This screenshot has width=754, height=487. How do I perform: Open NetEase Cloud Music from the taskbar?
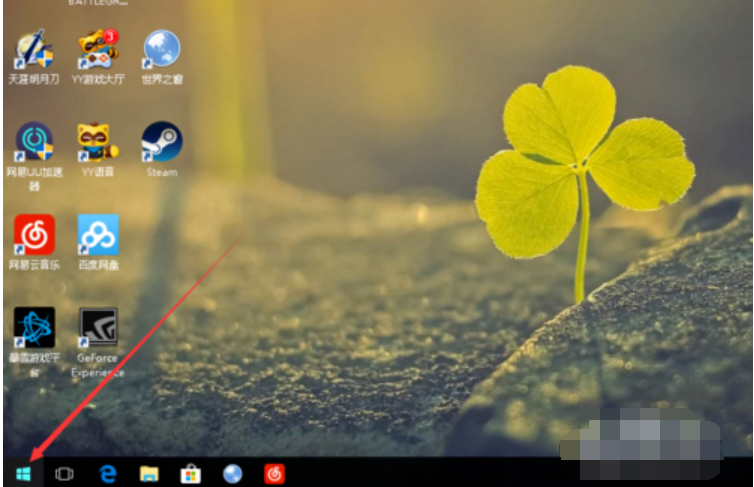274,473
